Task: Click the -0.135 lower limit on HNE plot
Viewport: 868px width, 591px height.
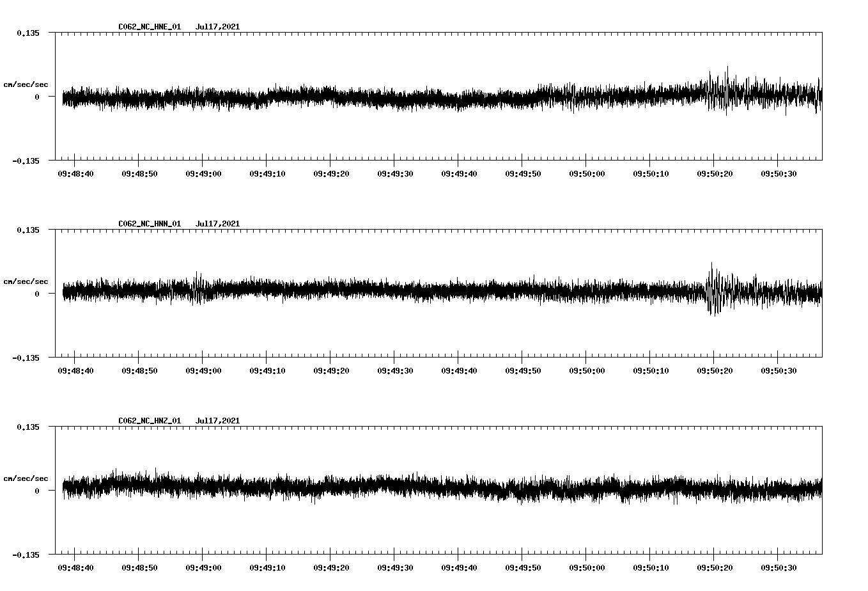Action: [26, 161]
